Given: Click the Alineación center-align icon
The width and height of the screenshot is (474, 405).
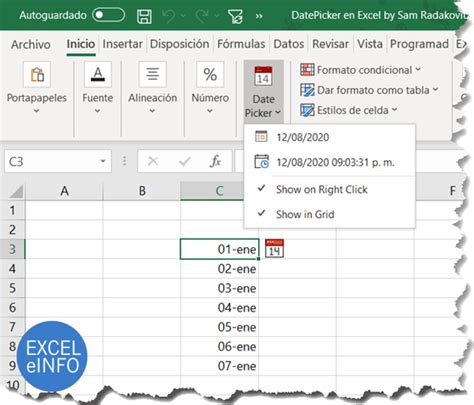Looking at the screenshot, I should 153,74.
